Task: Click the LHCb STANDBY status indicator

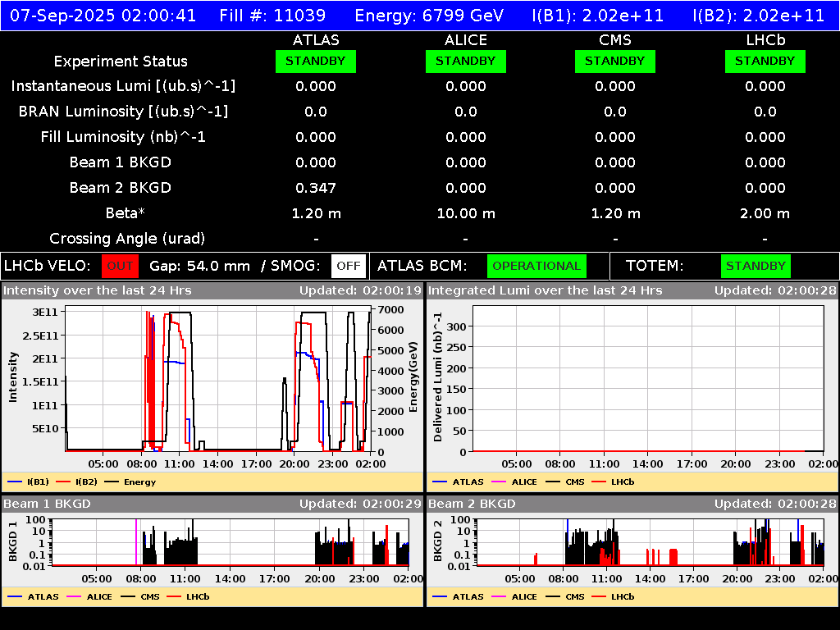Action: (x=765, y=61)
